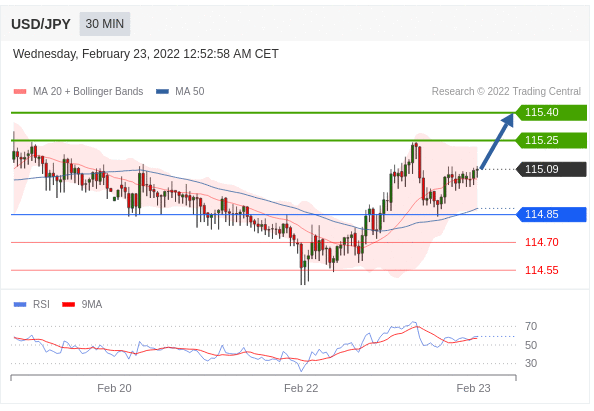This screenshot has height=411, width=594.
Task: Click the 114.70 red support label
Action: (542, 242)
